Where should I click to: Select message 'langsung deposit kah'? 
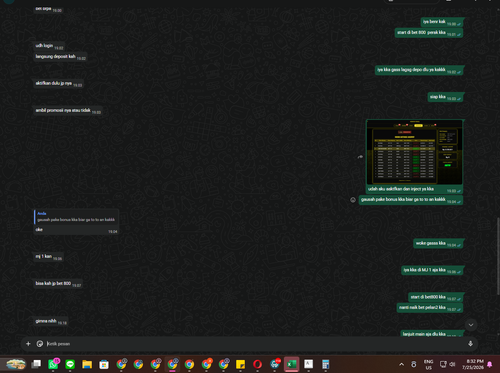coord(60,57)
